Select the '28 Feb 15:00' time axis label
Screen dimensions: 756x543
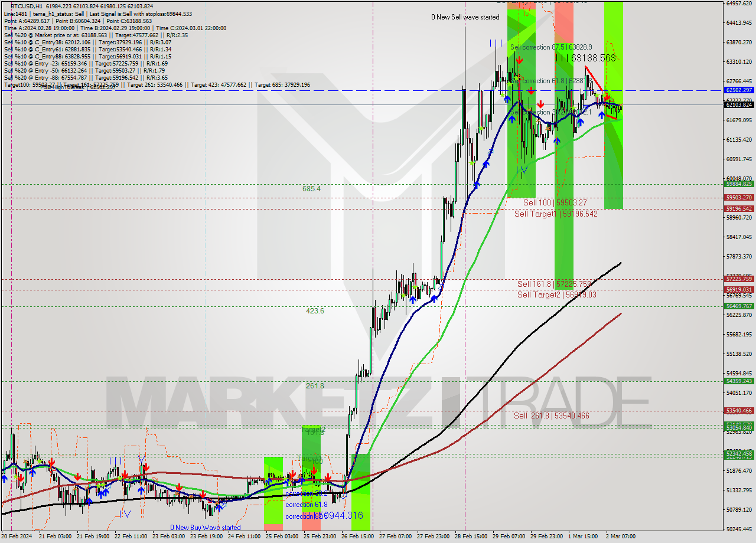pyautogui.click(x=470, y=537)
